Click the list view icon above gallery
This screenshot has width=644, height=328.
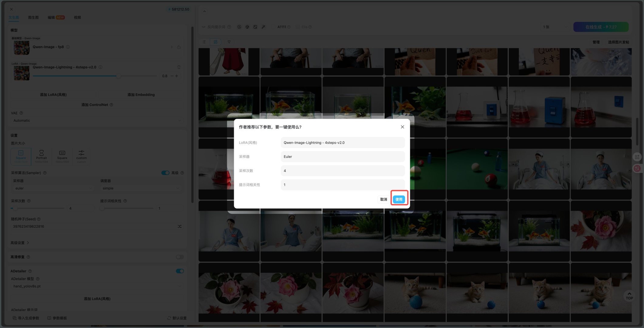(204, 42)
